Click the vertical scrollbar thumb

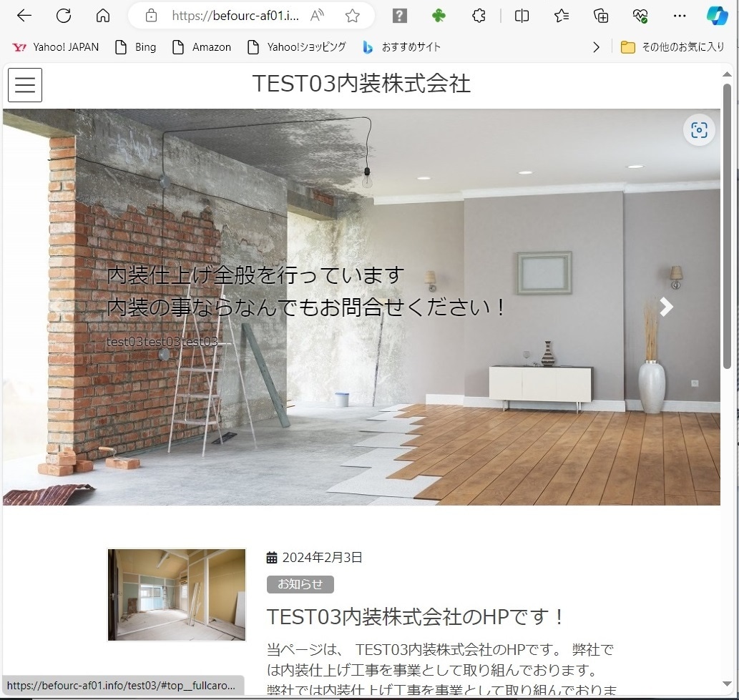(727, 226)
